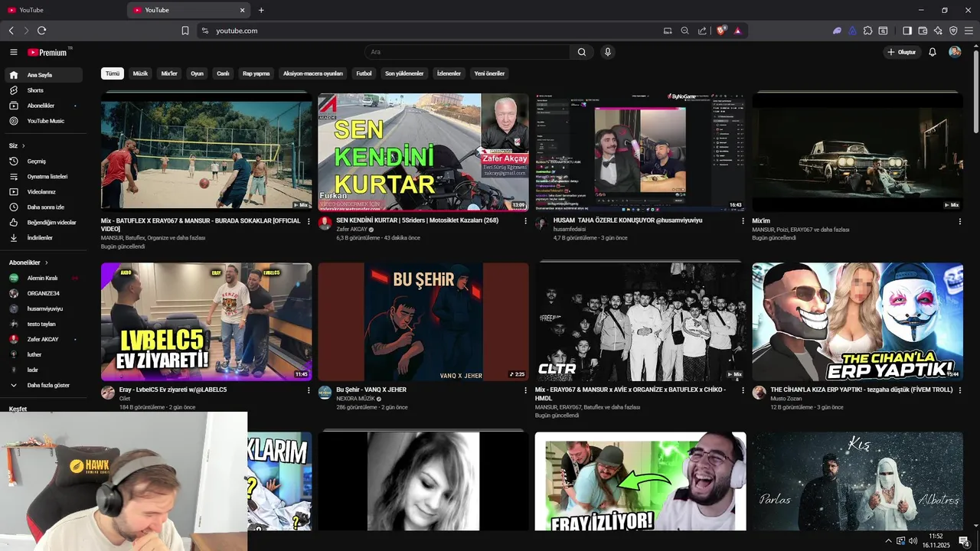Select the Futbol filter chip

point(364,73)
